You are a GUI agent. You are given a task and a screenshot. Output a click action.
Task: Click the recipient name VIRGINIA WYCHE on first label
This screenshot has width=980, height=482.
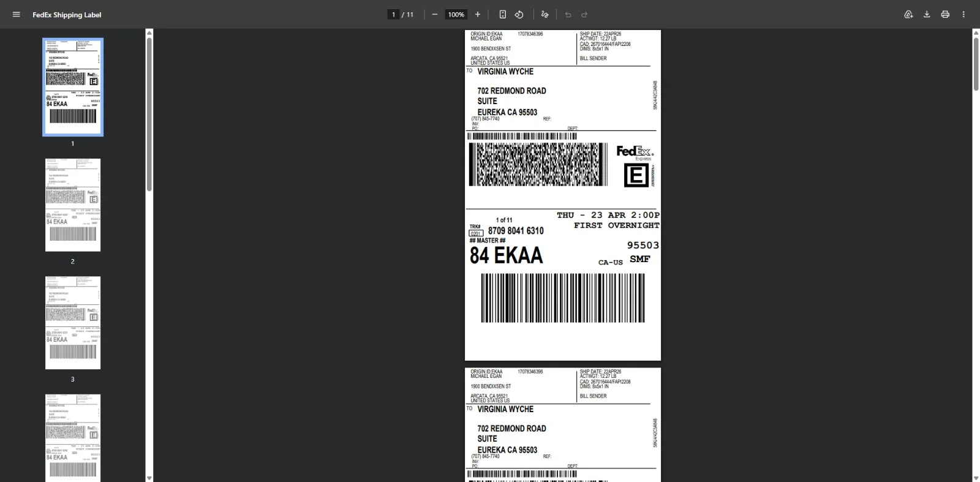click(505, 72)
